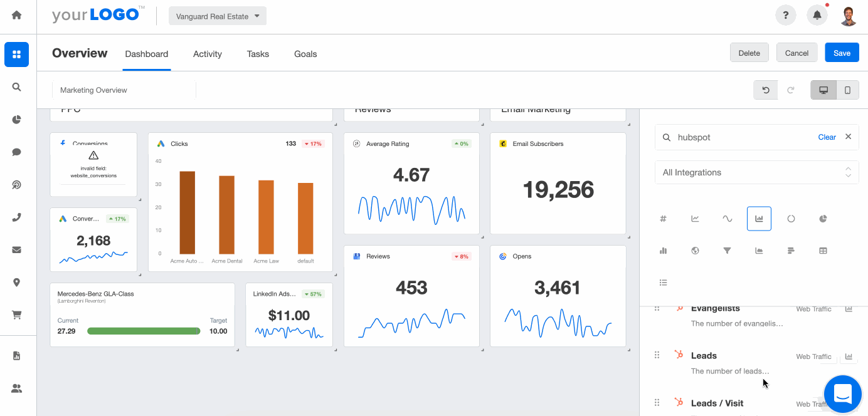Image resolution: width=868 pixels, height=416 pixels.
Task: Toggle the number stat widget type
Action: point(663,219)
